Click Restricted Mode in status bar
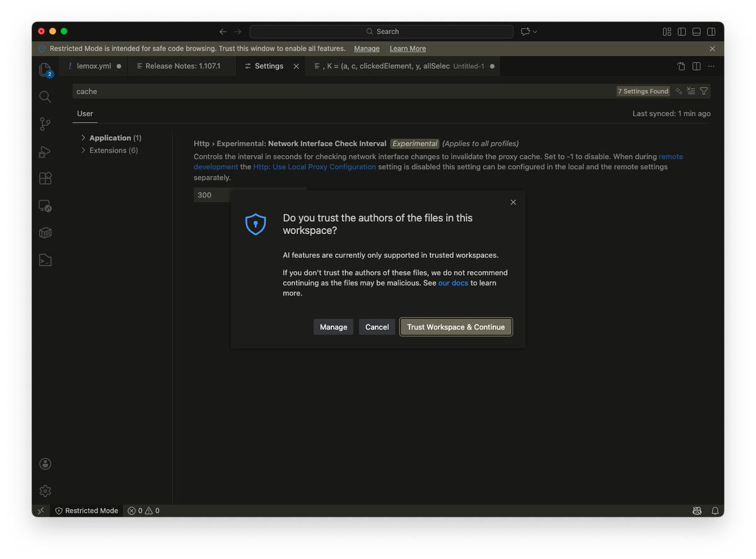The image size is (756, 559). [86, 510]
